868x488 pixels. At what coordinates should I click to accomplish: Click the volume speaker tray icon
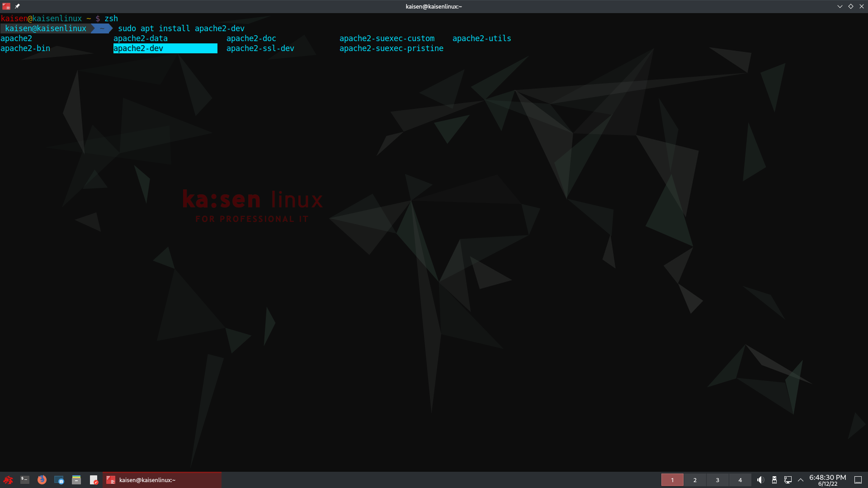[x=760, y=480]
